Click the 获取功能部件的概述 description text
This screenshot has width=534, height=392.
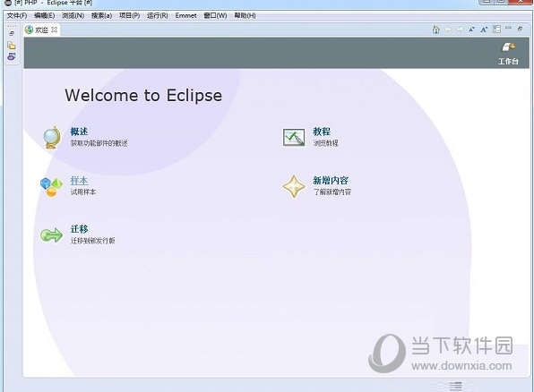coord(99,143)
